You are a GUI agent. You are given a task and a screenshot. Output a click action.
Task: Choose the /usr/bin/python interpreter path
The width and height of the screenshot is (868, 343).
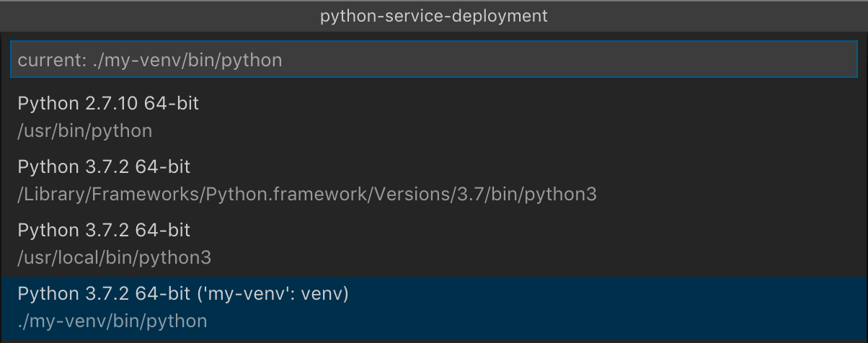85,131
